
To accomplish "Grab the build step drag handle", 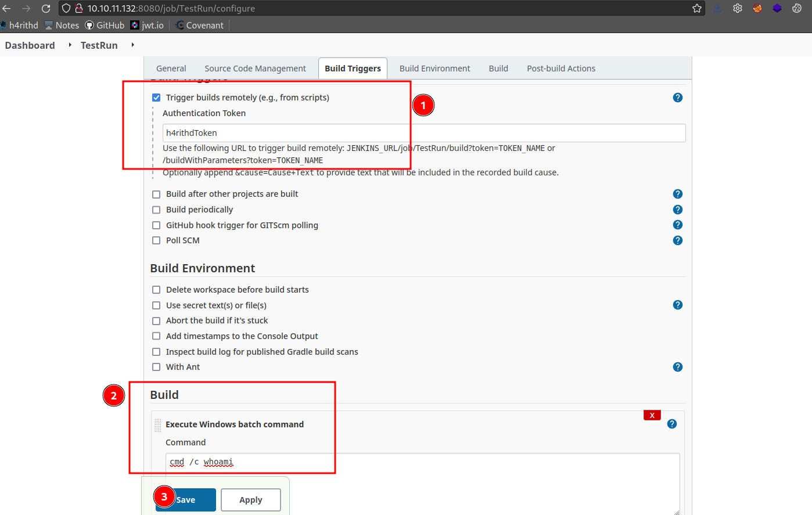I will click(x=158, y=425).
